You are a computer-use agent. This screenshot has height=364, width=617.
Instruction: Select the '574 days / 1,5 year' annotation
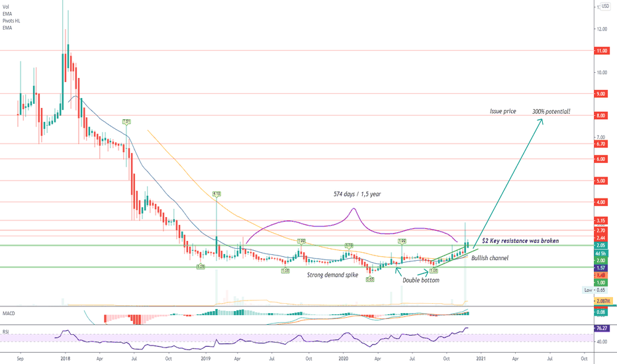pos(357,194)
